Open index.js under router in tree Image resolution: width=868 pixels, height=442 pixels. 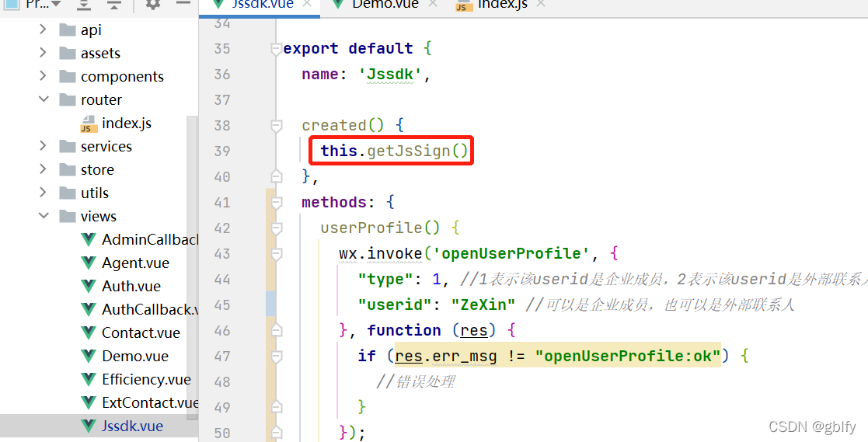(x=126, y=123)
